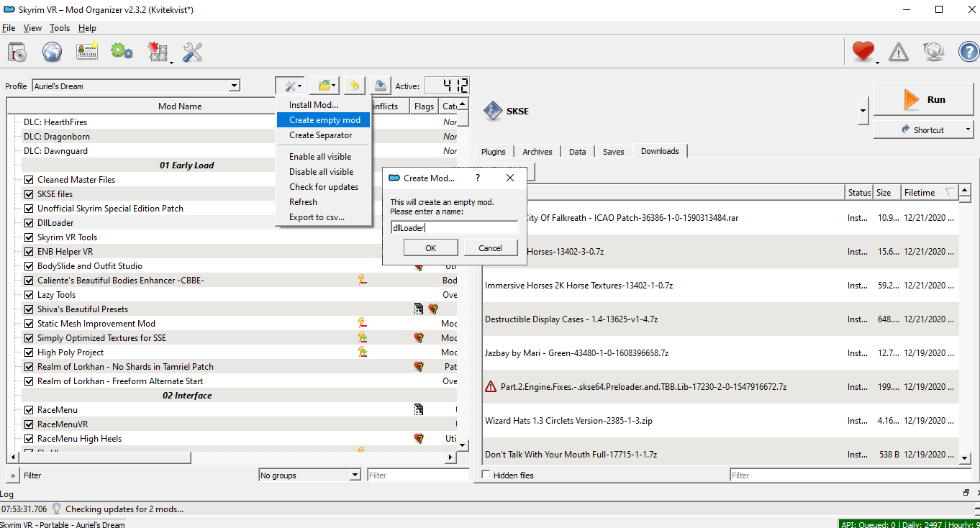The height and width of the screenshot is (528, 980).
Task: Click the mod name input field in dialog
Action: (x=454, y=227)
